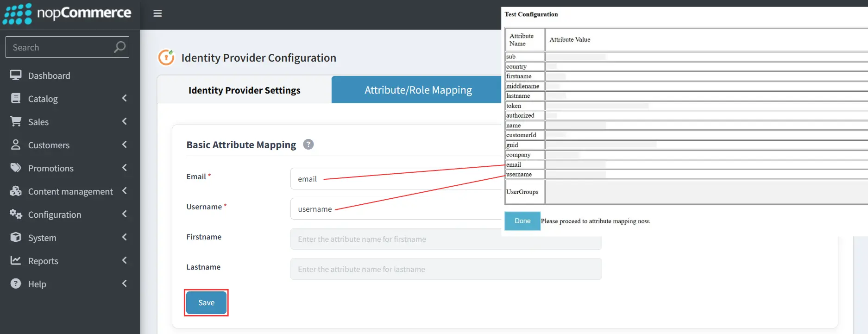The width and height of the screenshot is (868, 334).
Task: Select the 'middlename' attribute name cell
Action: [525, 86]
